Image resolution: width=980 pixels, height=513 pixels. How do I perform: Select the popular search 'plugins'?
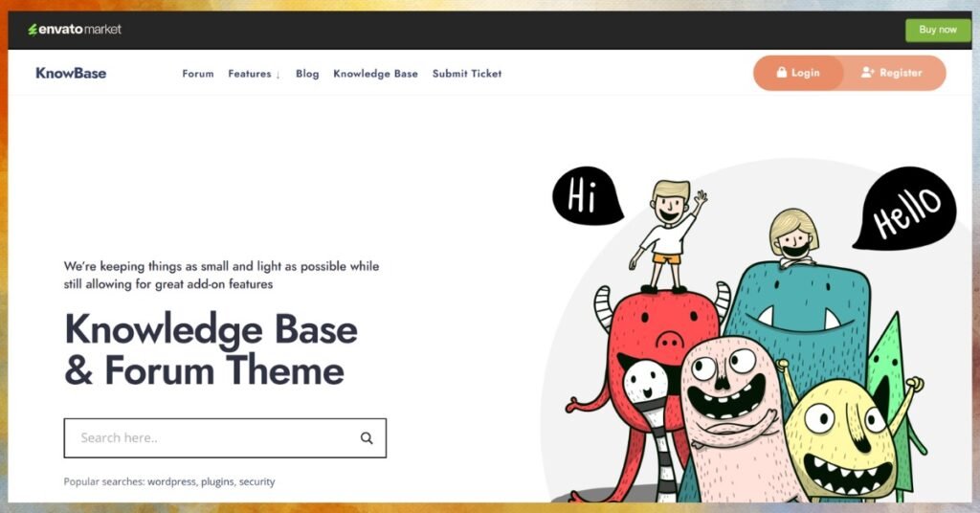click(218, 481)
